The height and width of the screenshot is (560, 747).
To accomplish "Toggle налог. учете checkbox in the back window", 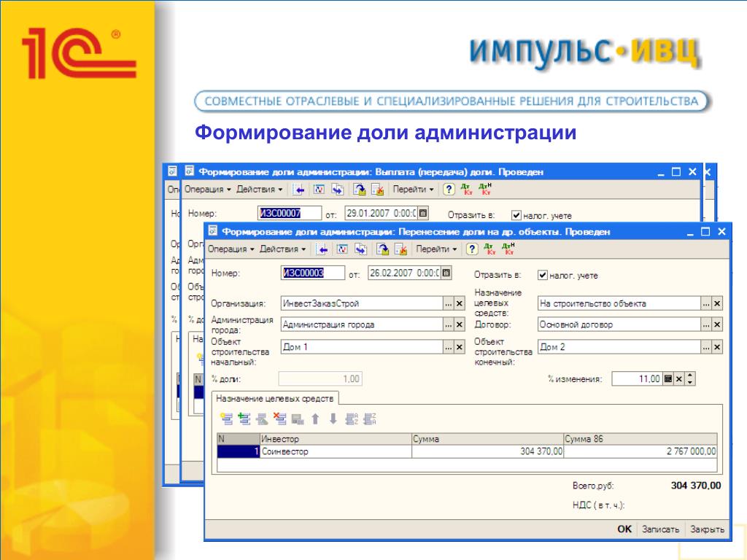I will point(516,215).
